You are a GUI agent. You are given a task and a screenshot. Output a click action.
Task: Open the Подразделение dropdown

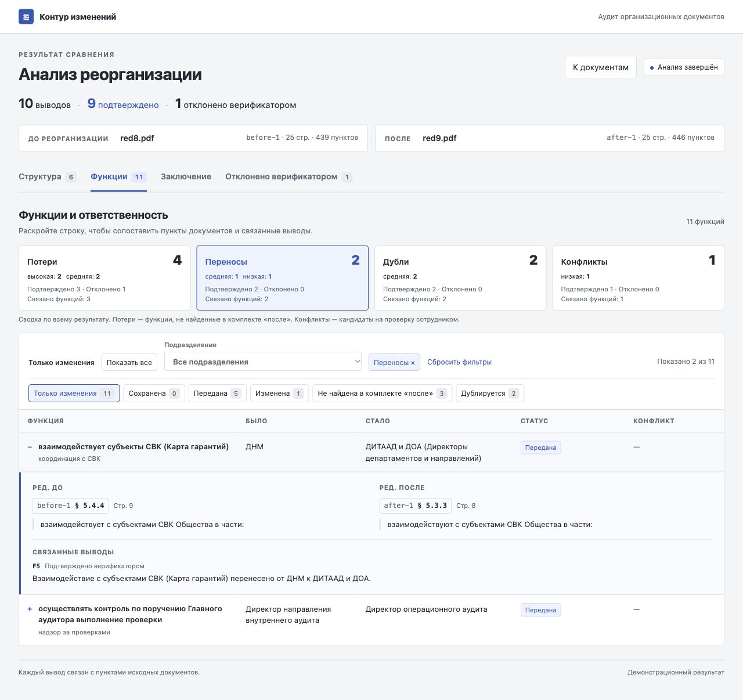(263, 362)
